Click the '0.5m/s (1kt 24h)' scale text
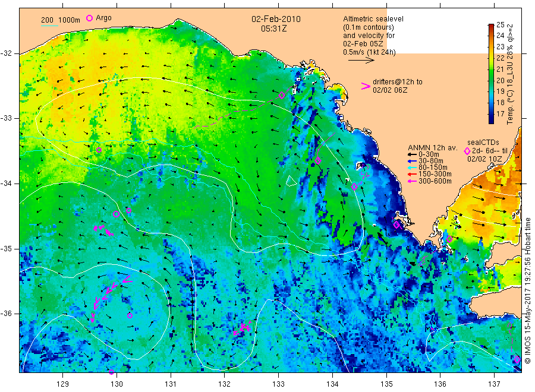The image size is (535, 392). tap(370, 52)
